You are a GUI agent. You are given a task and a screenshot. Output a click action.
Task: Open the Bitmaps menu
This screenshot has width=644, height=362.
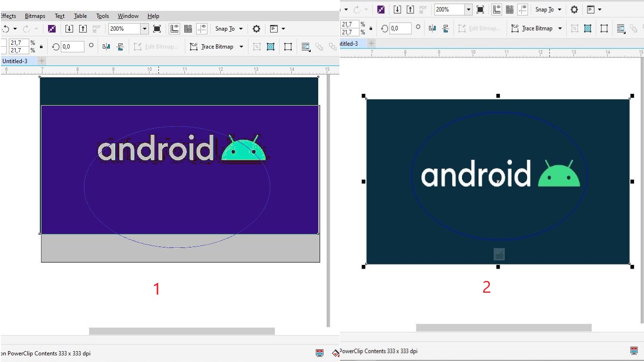[x=35, y=16]
